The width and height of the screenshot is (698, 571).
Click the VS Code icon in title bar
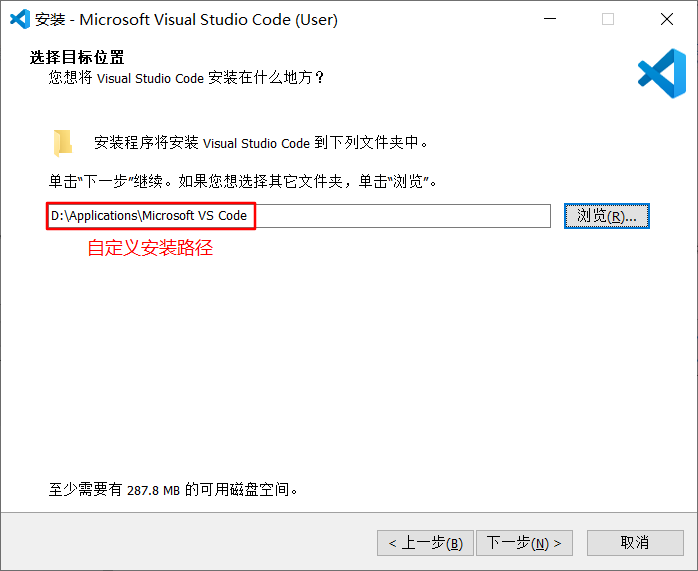coord(20,19)
